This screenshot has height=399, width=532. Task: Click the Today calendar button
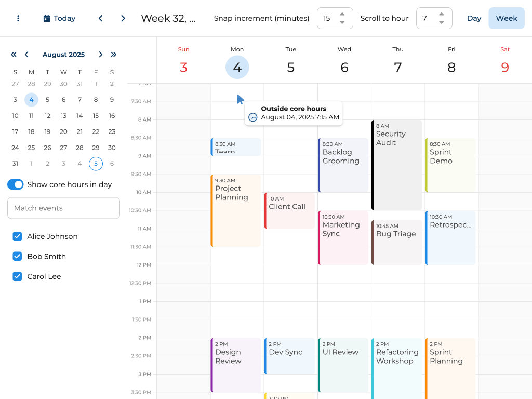click(x=59, y=18)
